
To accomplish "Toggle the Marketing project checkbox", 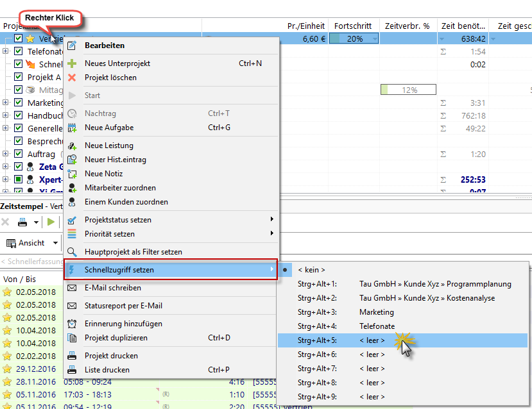I will (x=19, y=103).
